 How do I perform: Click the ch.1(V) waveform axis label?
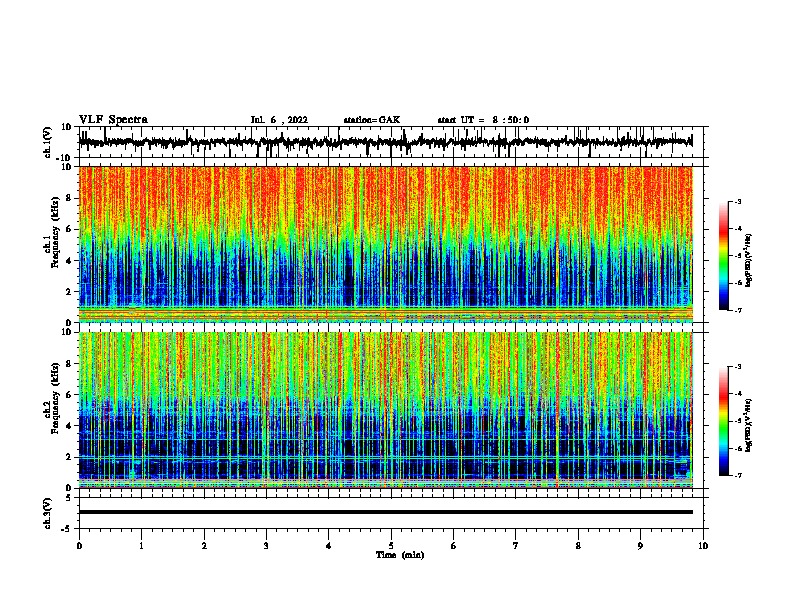(48, 142)
